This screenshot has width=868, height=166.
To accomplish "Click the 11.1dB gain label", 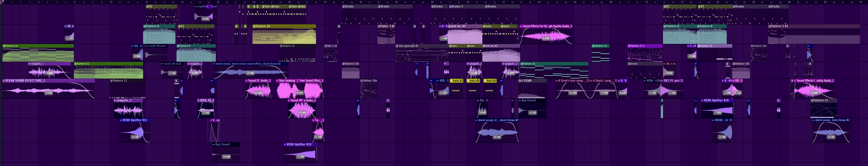I will point(318,137).
